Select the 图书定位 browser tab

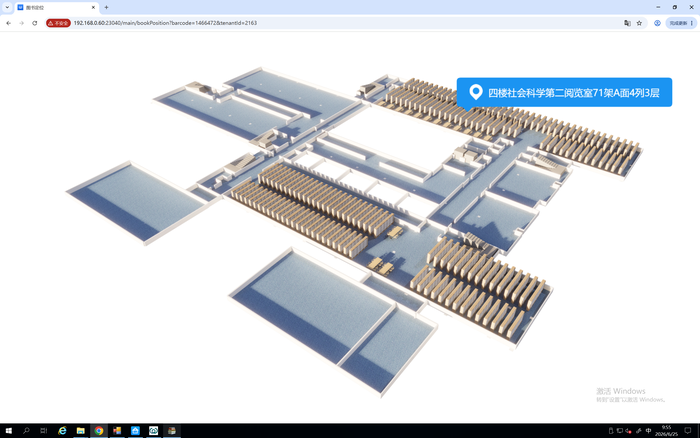coord(56,8)
